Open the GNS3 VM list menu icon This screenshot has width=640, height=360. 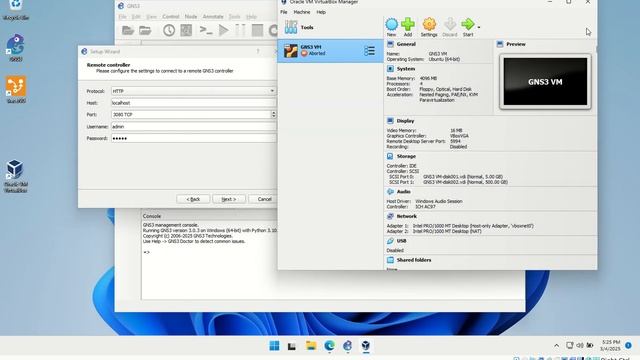369,51
